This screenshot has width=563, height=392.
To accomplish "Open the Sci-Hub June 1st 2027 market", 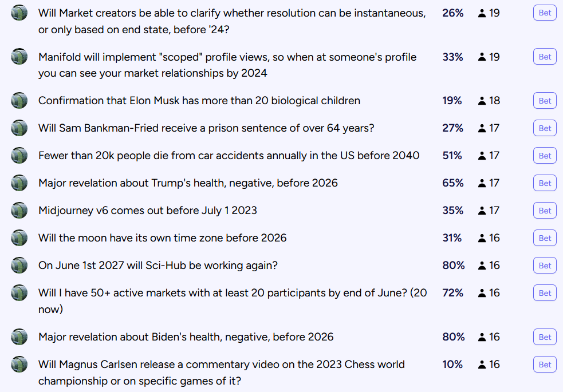I will point(158,266).
